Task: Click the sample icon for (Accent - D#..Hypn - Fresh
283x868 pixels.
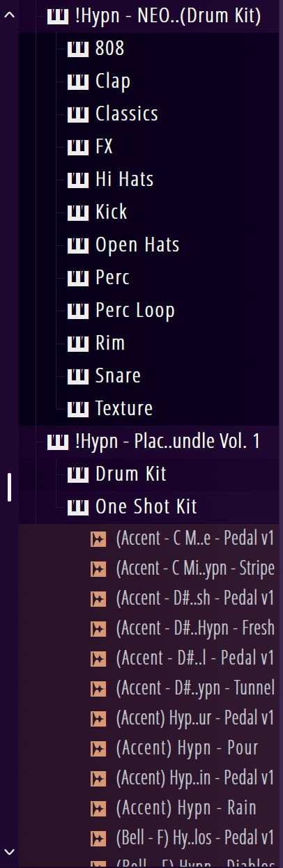Action: [x=98, y=629]
